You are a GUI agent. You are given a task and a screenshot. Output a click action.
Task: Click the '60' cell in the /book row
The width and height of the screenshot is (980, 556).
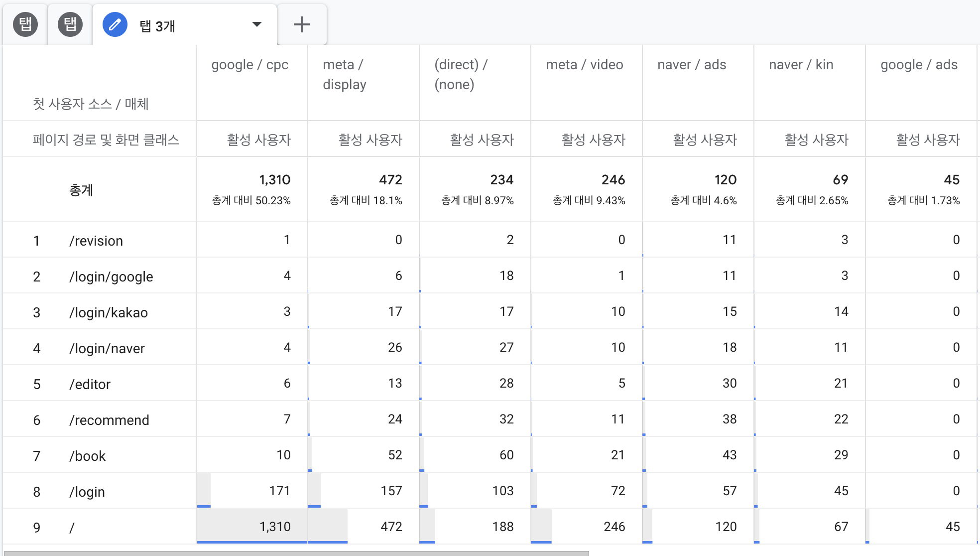point(506,455)
